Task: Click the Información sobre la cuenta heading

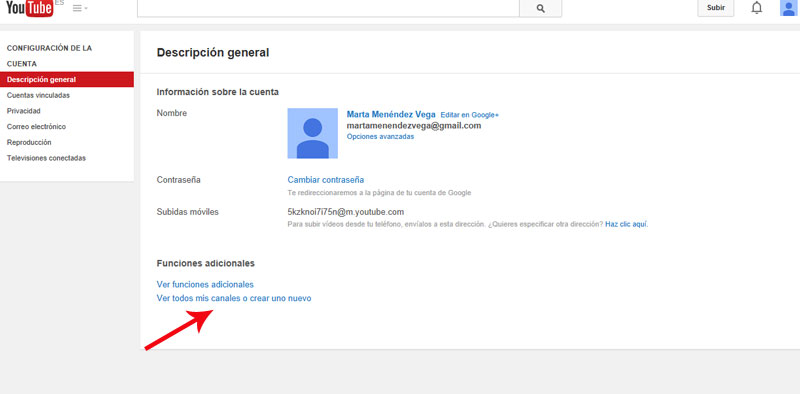Action: point(217,92)
